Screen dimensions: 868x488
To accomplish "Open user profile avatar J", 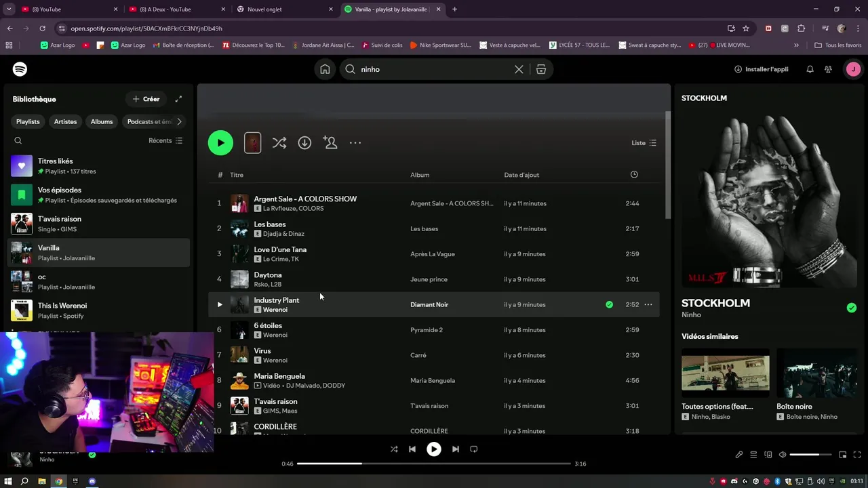I will coord(853,69).
